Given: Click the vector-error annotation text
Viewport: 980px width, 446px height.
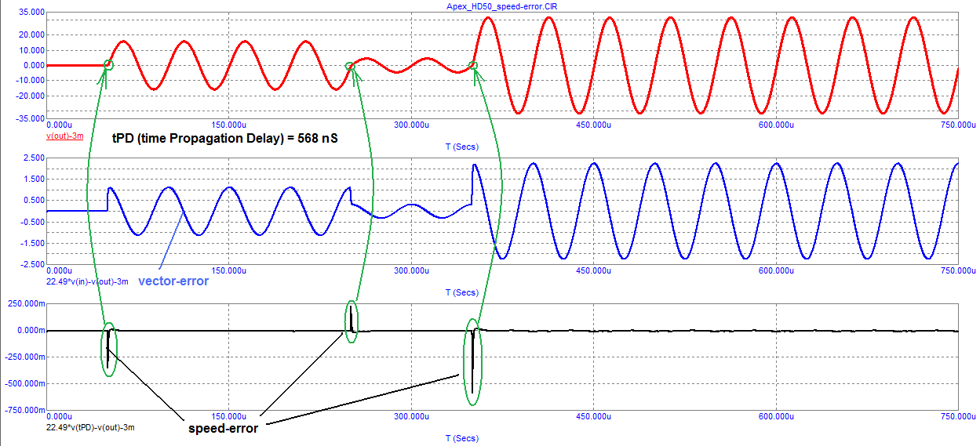Looking at the screenshot, I should coord(173,281).
